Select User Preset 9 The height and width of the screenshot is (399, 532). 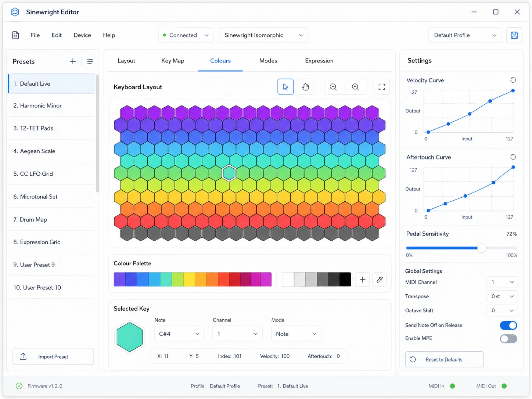pyautogui.click(x=51, y=265)
